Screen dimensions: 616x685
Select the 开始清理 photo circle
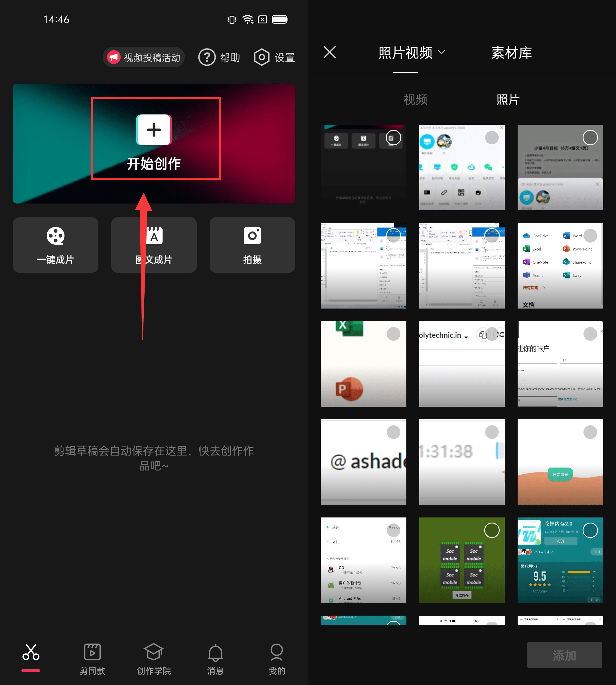[x=590, y=432]
